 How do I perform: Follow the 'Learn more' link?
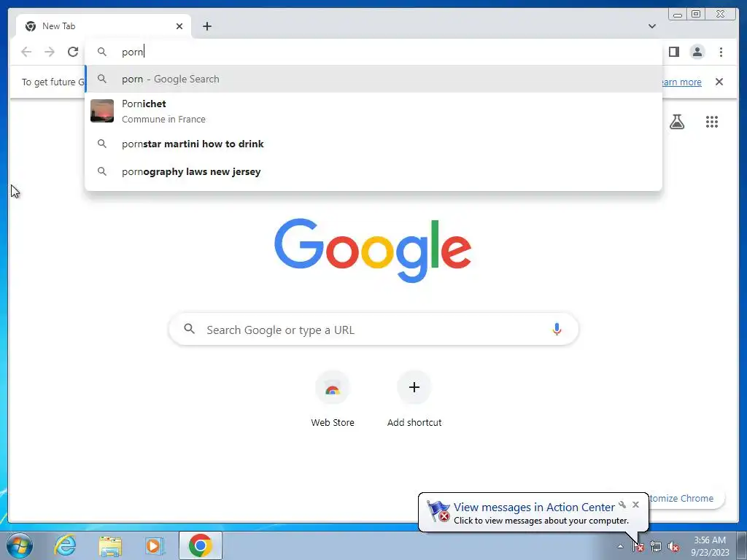681,82
